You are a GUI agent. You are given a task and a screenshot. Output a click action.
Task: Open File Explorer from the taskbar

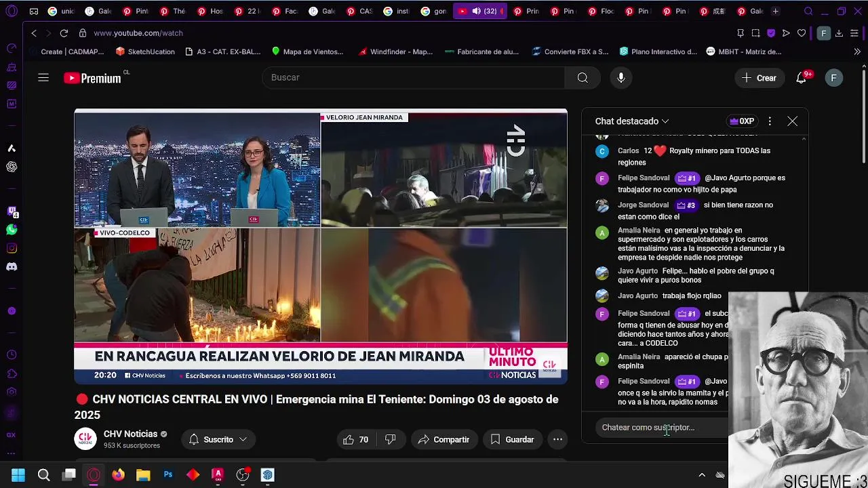[143, 474]
